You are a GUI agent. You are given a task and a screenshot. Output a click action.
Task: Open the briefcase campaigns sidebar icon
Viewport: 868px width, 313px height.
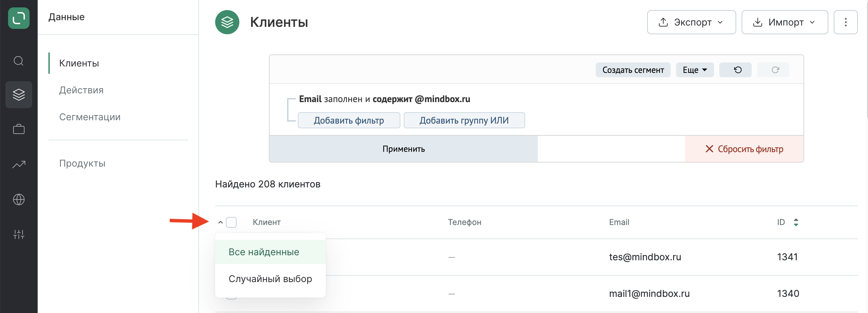click(x=18, y=129)
